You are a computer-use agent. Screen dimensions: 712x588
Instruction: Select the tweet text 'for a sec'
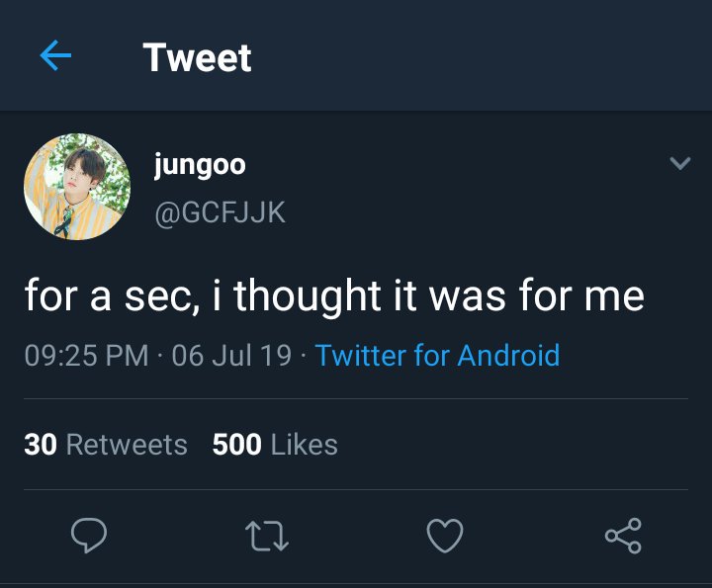click(x=112, y=295)
